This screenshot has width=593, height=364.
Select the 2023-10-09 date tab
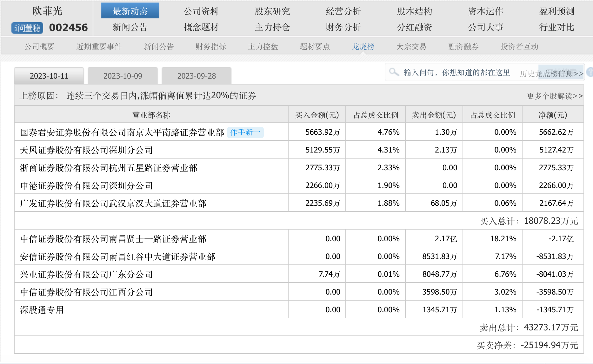123,76
